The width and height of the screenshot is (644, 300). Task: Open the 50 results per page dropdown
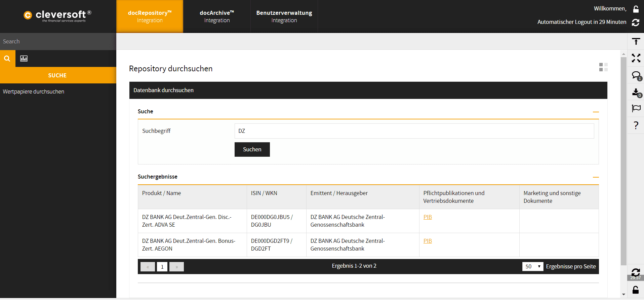tap(532, 266)
